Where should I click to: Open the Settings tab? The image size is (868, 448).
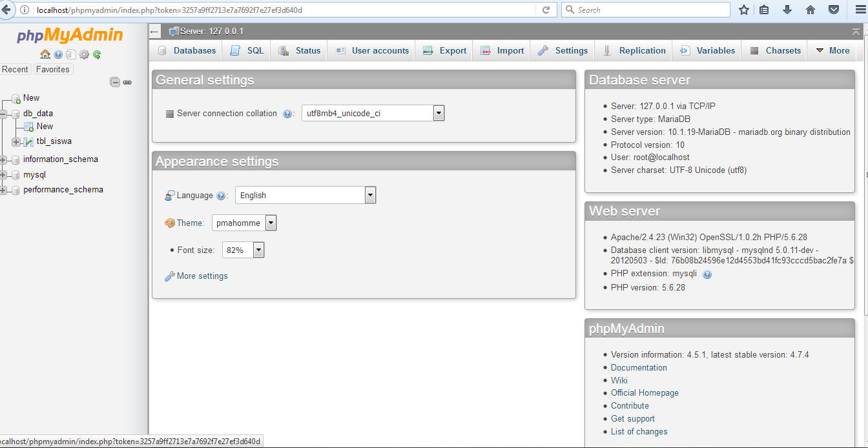click(563, 50)
